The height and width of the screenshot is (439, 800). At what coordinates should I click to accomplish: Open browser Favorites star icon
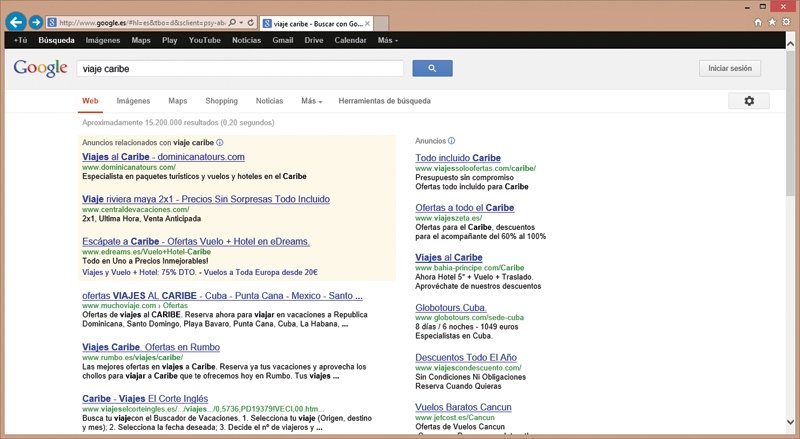[772, 22]
